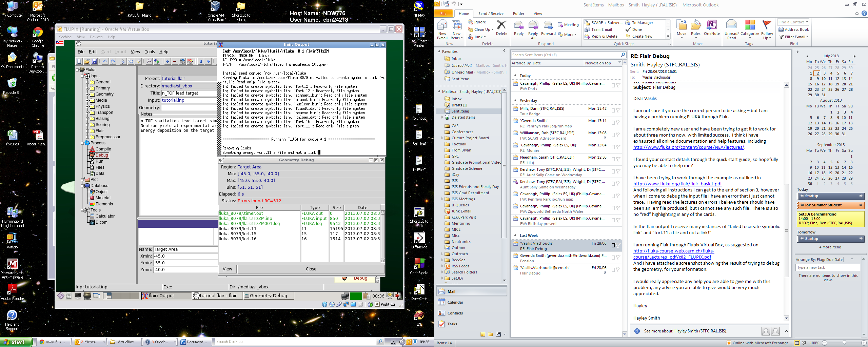Viewport: 868px width, 347px height.
Task: Open the Calendar navigation button in Outlook
Action: (471, 302)
